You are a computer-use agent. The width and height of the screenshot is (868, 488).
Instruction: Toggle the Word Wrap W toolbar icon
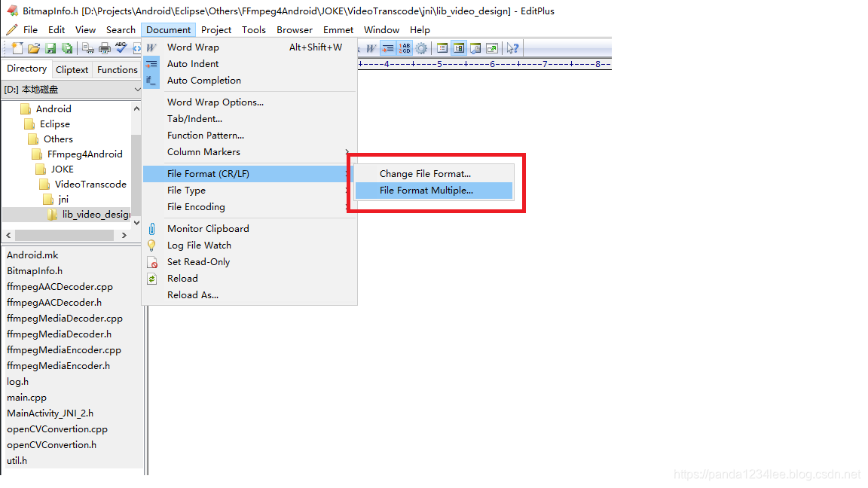click(371, 48)
